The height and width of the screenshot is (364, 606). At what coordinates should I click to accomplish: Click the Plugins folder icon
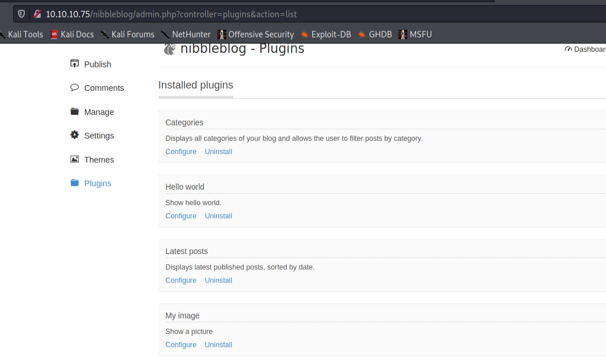[74, 182]
